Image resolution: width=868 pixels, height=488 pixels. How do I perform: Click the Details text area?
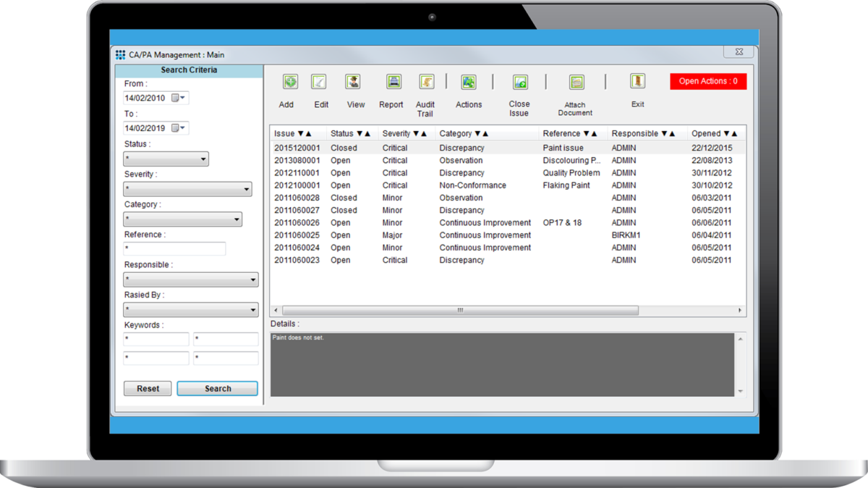503,365
